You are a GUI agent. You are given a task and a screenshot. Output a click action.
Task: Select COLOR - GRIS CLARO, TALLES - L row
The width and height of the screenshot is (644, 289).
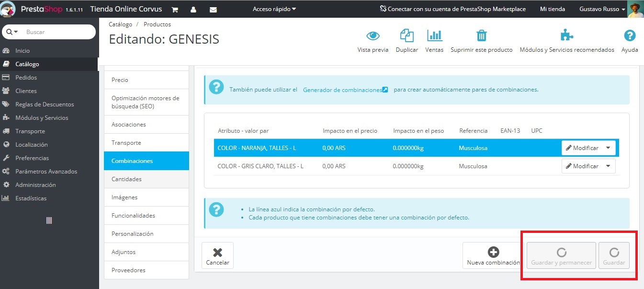click(416, 166)
